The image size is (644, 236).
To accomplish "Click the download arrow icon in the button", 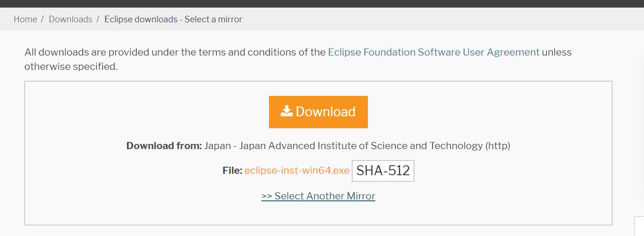I will tap(287, 112).
